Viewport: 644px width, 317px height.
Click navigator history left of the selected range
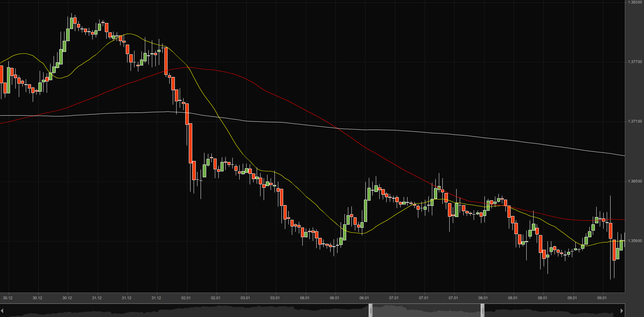185,310
